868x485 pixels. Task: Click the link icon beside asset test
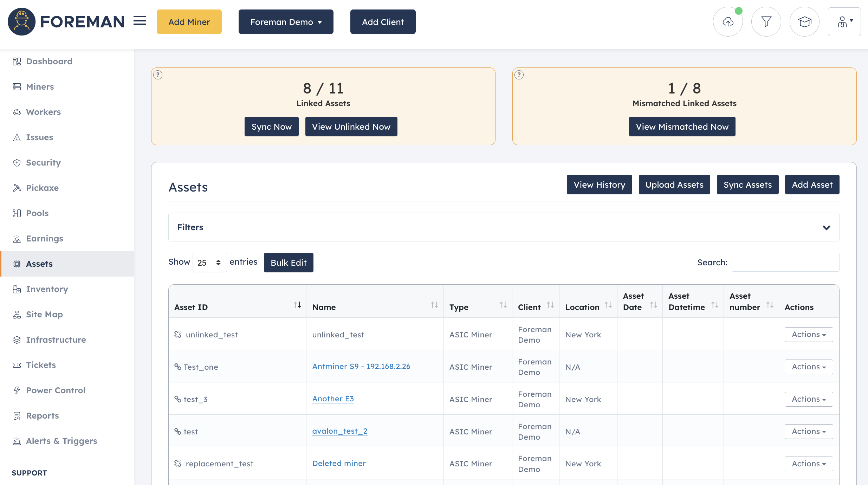coord(178,432)
